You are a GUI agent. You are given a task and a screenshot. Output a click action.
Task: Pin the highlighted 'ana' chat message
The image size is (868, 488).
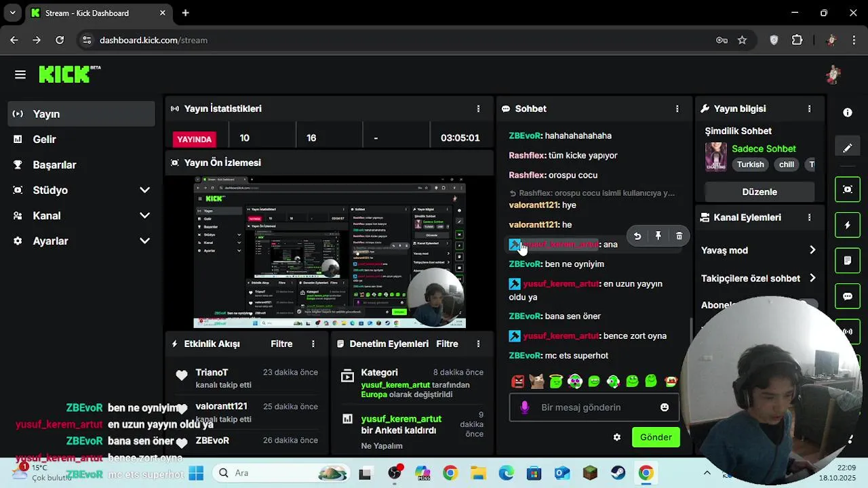click(658, 236)
